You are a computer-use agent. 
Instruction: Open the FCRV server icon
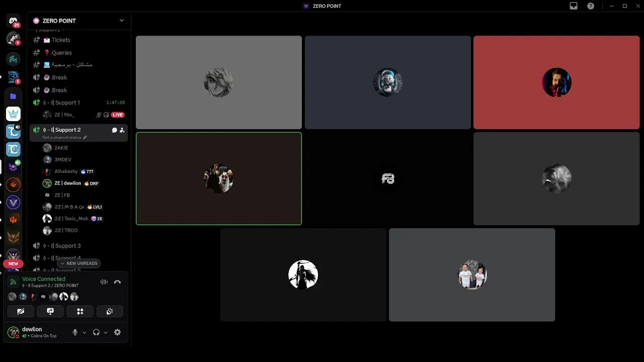[13, 149]
